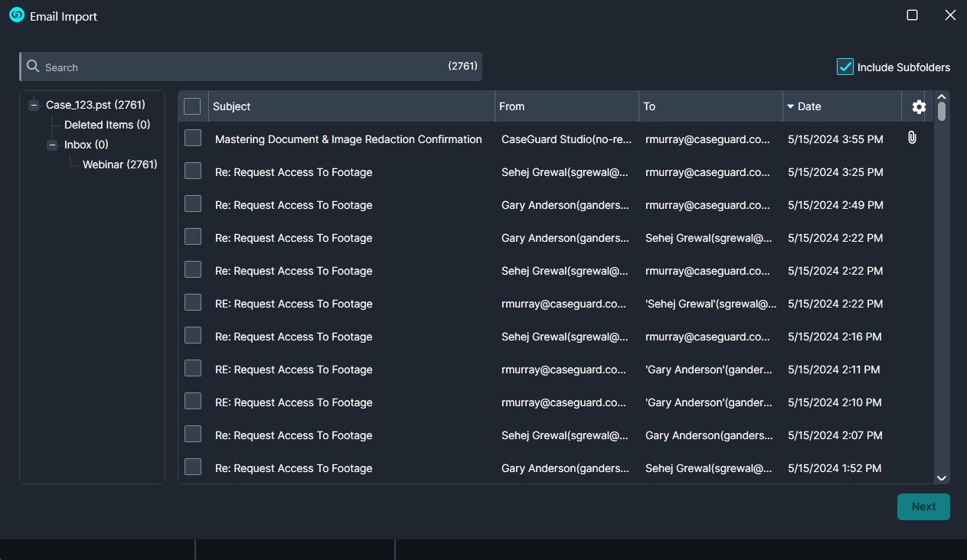Click the attachment paperclip icon
Viewport: 967px width, 560px height.
point(912,138)
